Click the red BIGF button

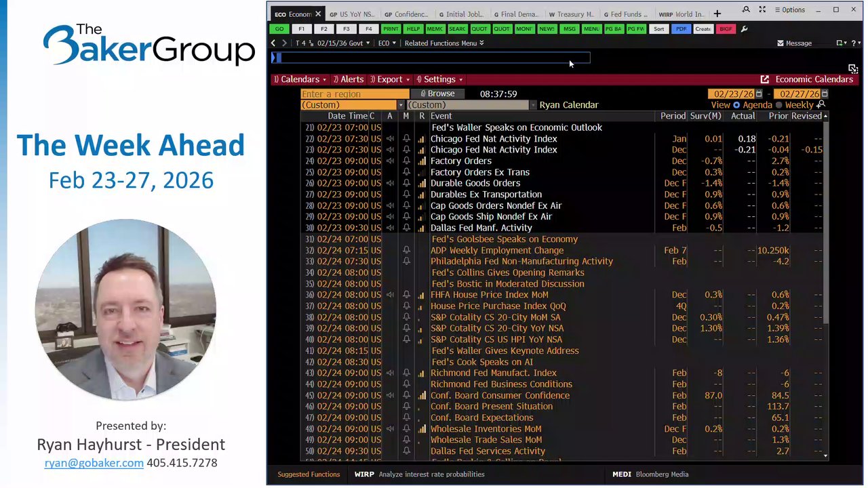(x=726, y=29)
